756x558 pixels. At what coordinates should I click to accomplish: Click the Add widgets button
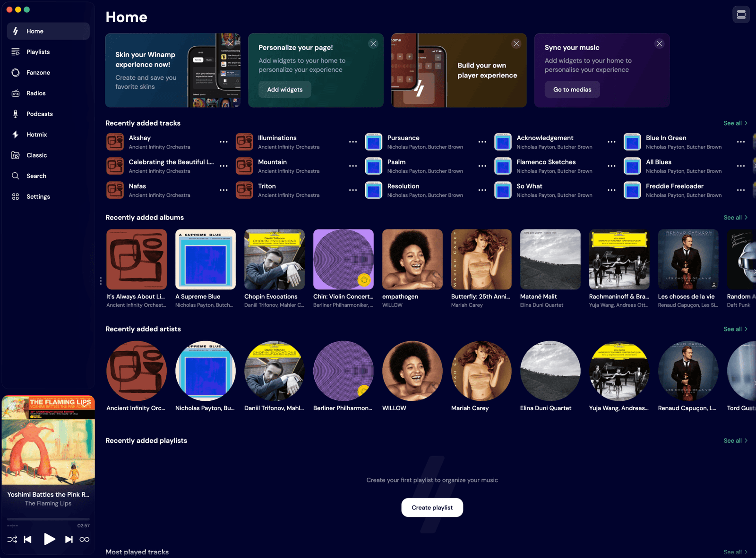(x=285, y=90)
